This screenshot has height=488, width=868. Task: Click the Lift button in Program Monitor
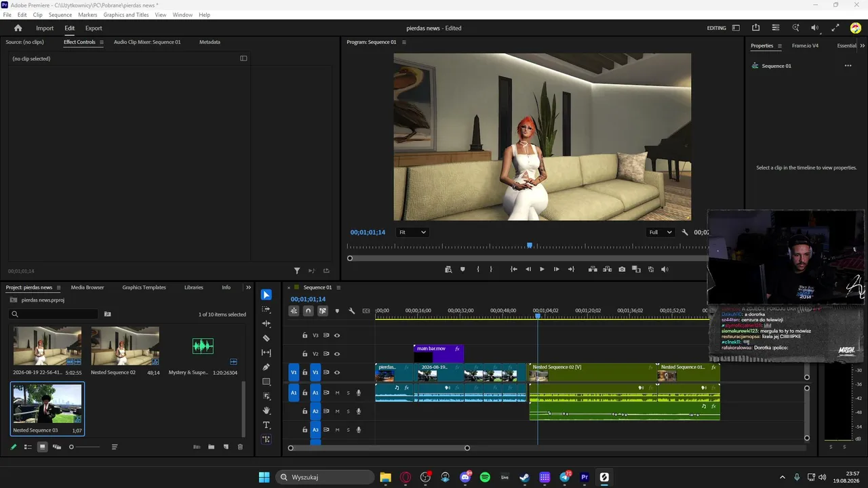coord(593,269)
